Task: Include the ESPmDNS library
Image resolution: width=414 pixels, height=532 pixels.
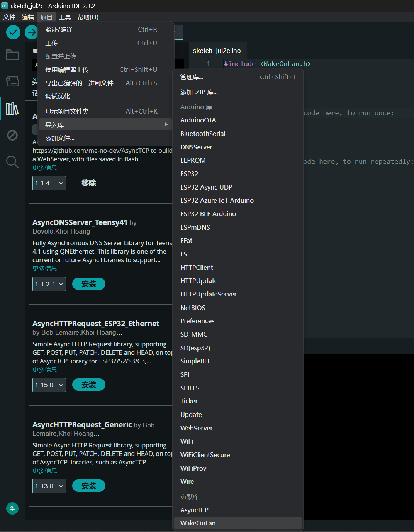Action: pyautogui.click(x=238, y=227)
